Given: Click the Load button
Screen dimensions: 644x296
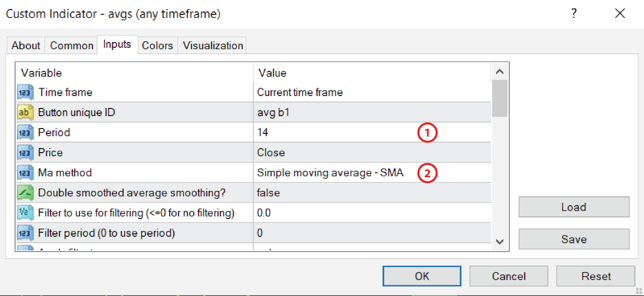Looking at the screenshot, I should coord(574,207).
